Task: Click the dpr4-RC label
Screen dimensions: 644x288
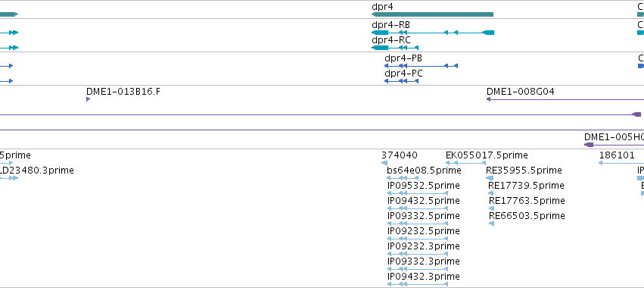Action: (x=391, y=40)
